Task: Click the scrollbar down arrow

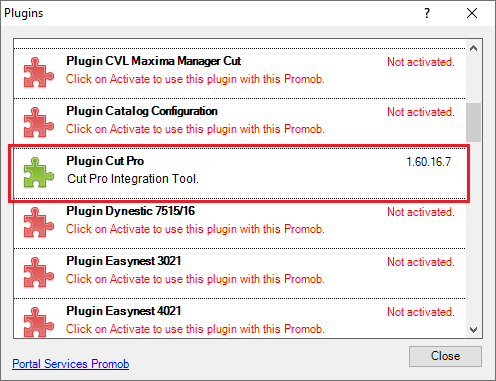Action: (473, 330)
